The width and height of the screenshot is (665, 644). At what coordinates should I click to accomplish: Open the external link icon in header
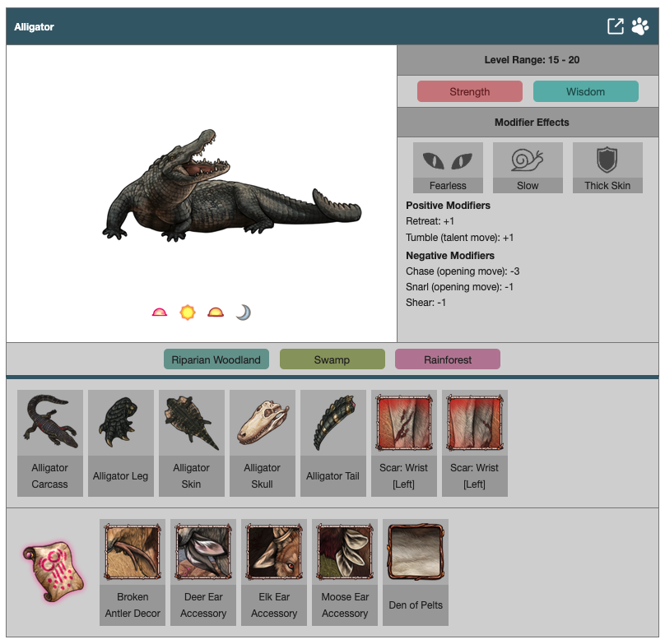click(616, 26)
